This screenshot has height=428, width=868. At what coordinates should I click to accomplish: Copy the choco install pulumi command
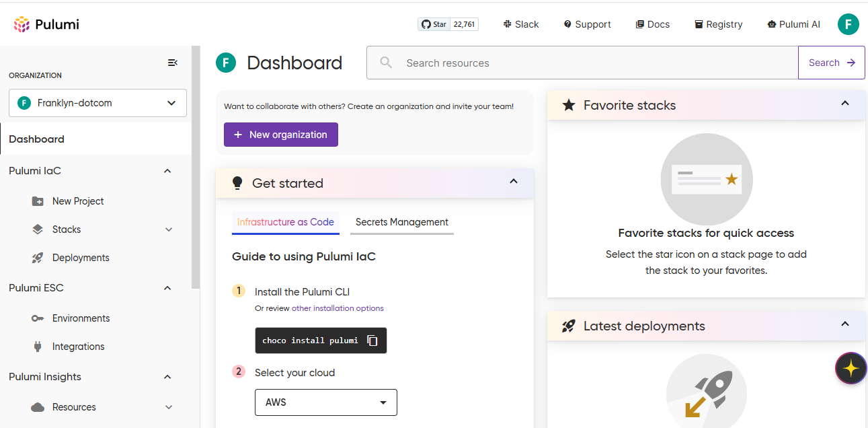pyautogui.click(x=372, y=341)
